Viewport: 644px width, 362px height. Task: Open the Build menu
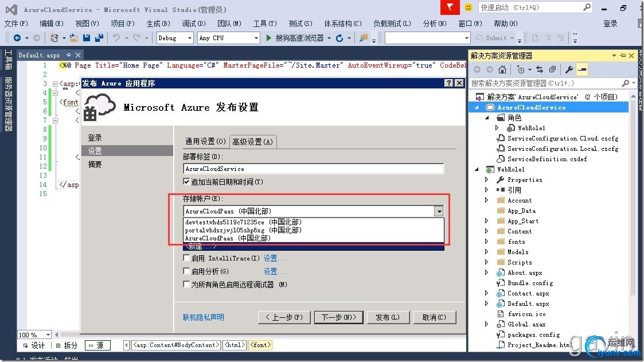pos(158,24)
